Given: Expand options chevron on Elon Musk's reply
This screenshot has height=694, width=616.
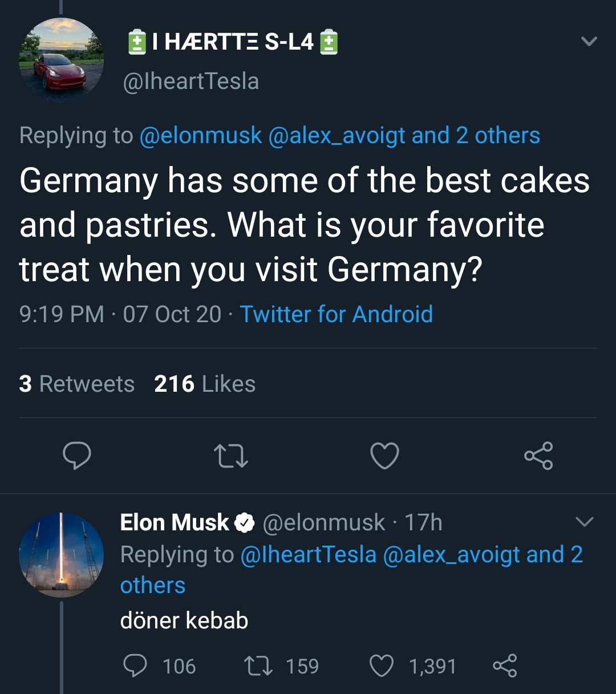Looking at the screenshot, I should click(585, 522).
